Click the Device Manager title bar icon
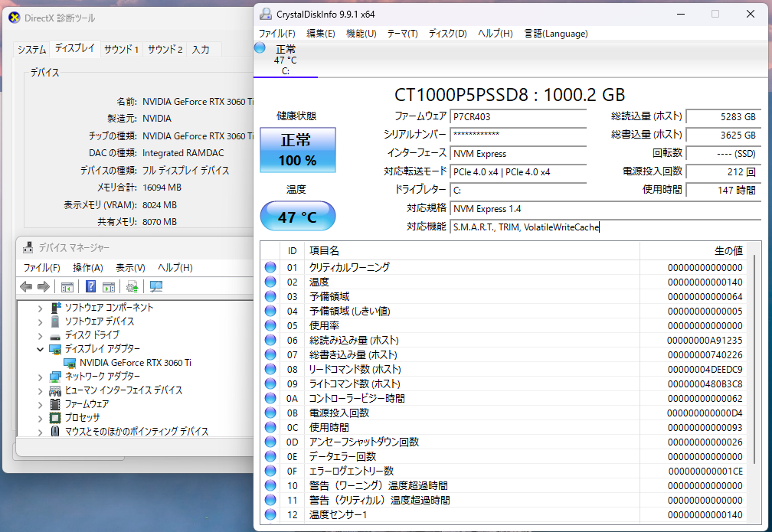This screenshot has height=532, width=772. (x=28, y=247)
